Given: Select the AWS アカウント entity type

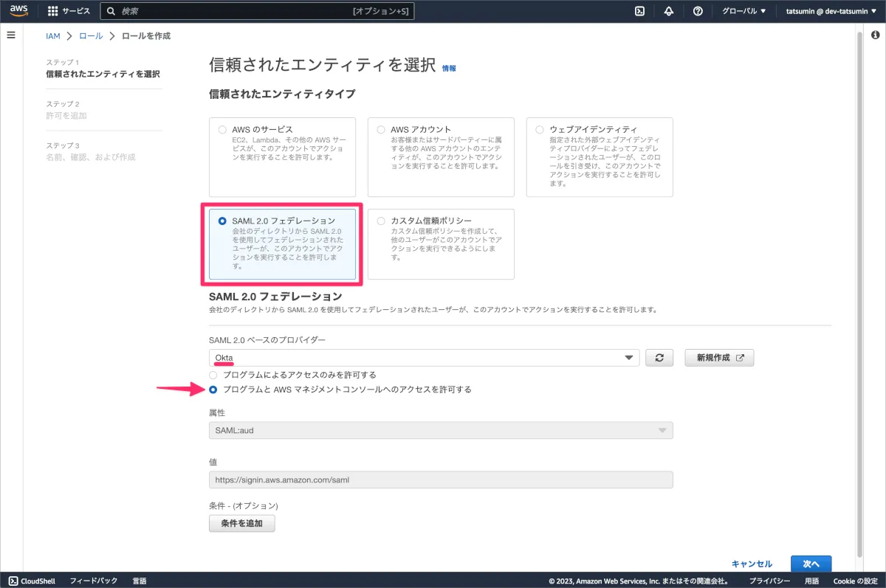Looking at the screenshot, I should click(x=381, y=130).
